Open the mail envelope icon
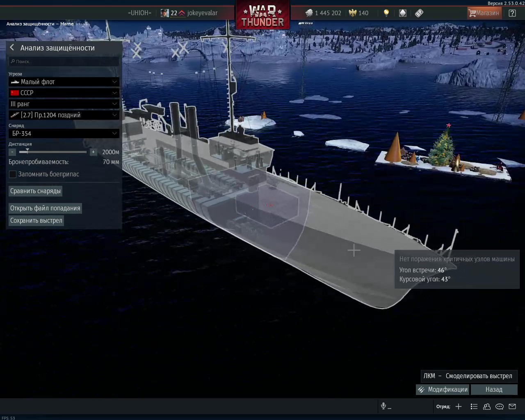This screenshot has height=420, width=525. (x=512, y=406)
